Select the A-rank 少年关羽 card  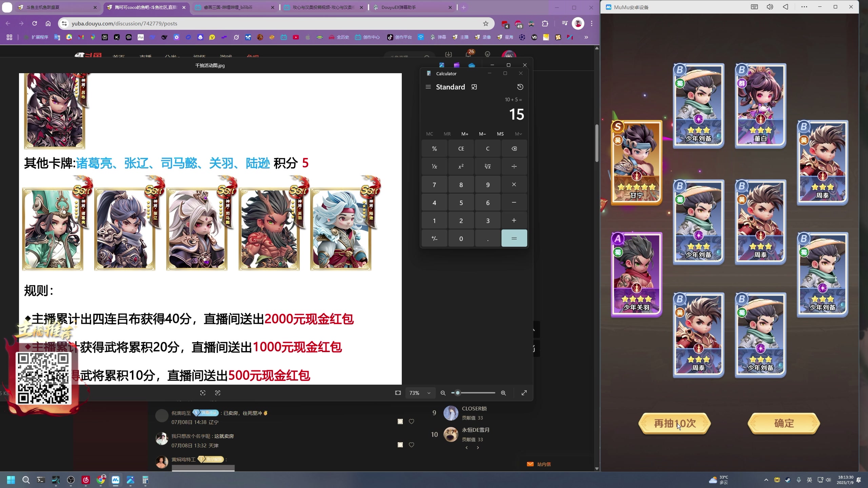pos(636,274)
